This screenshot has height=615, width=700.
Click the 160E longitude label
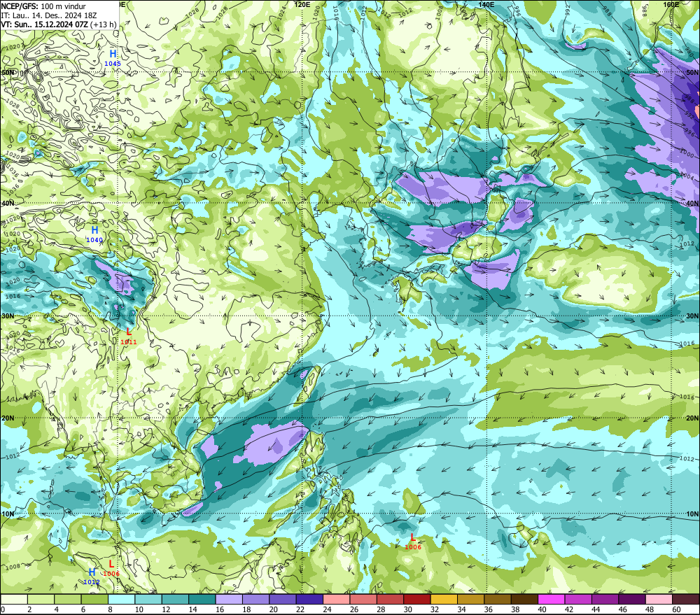[671, 4]
